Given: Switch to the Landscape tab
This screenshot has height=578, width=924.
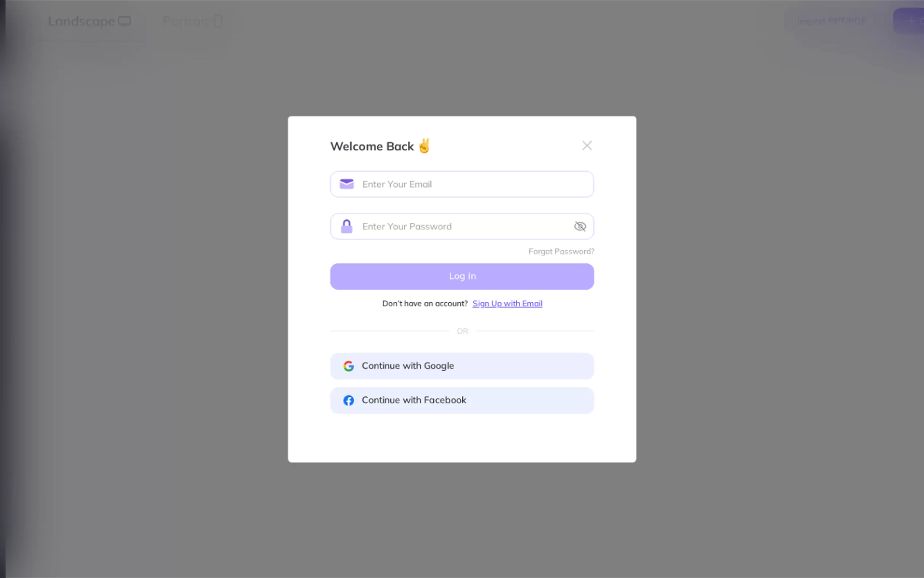Looking at the screenshot, I should pyautogui.click(x=89, y=21).
